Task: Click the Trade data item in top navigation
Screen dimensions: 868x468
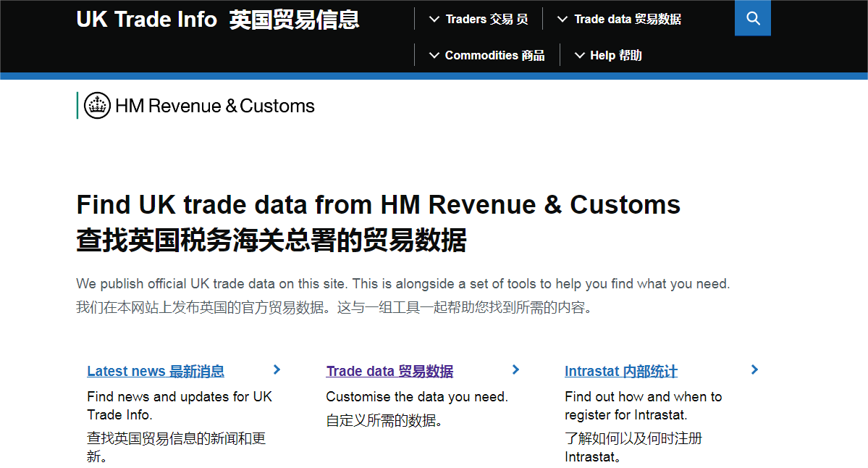Action: [x=627, y=19]
